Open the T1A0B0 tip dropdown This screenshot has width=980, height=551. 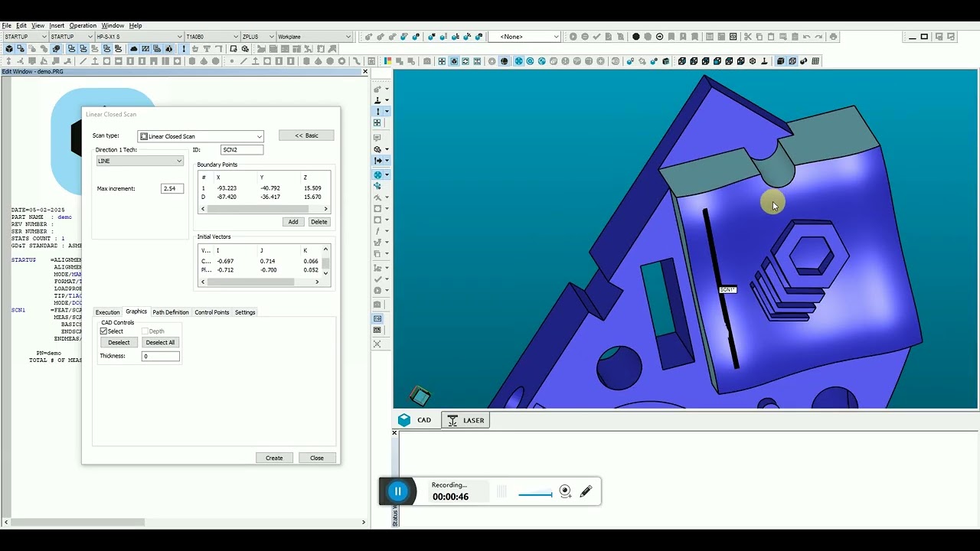(212, 37)
